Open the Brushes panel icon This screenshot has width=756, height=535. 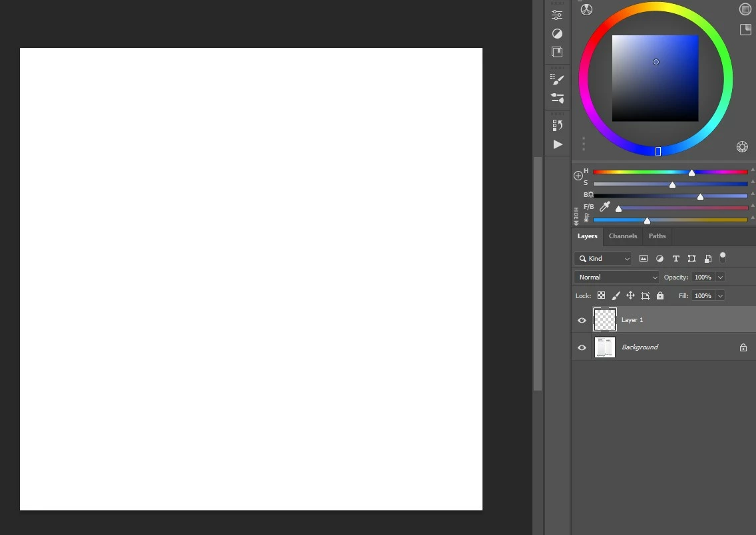pyautogui.click(x=558, y=98)
